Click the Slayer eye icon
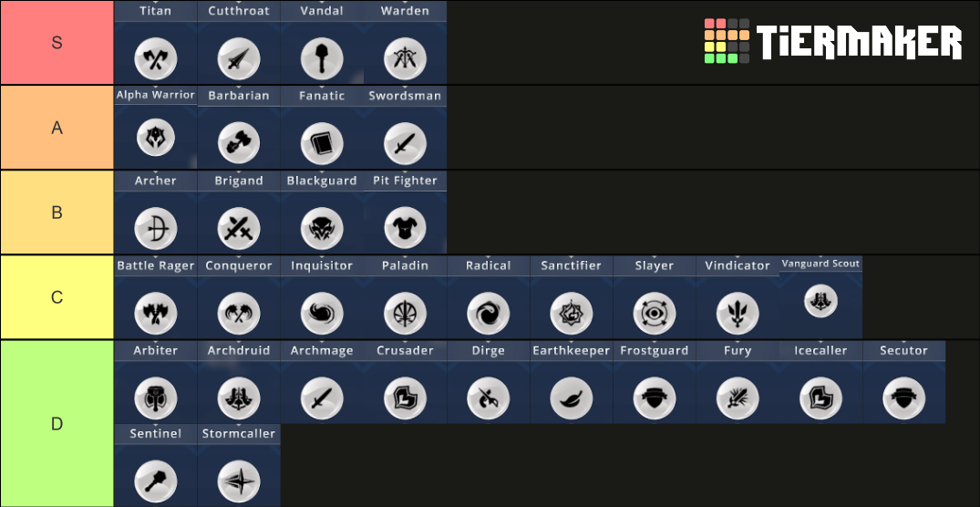Screen dimensions: 980x507 655,313
